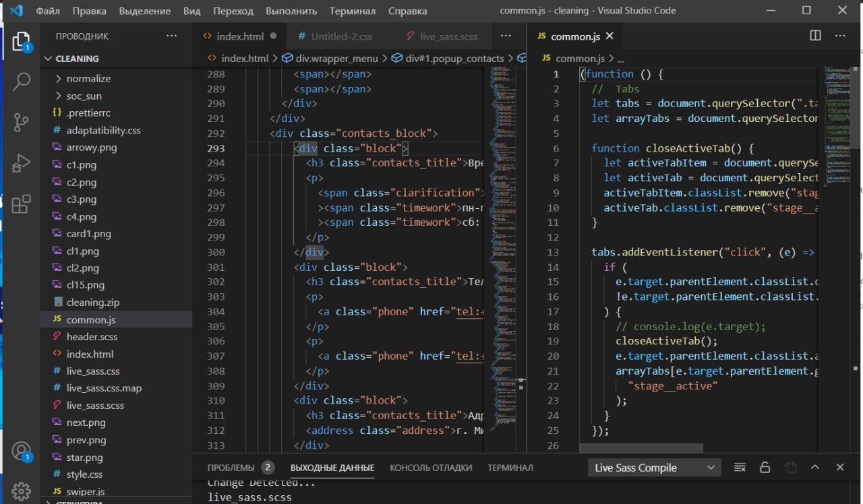This screenshot has width=863, height=504.
Task: Switch to the КОНСОЛЬ ОТЛАДКИ panel tab
Action: tap(431, 467)
